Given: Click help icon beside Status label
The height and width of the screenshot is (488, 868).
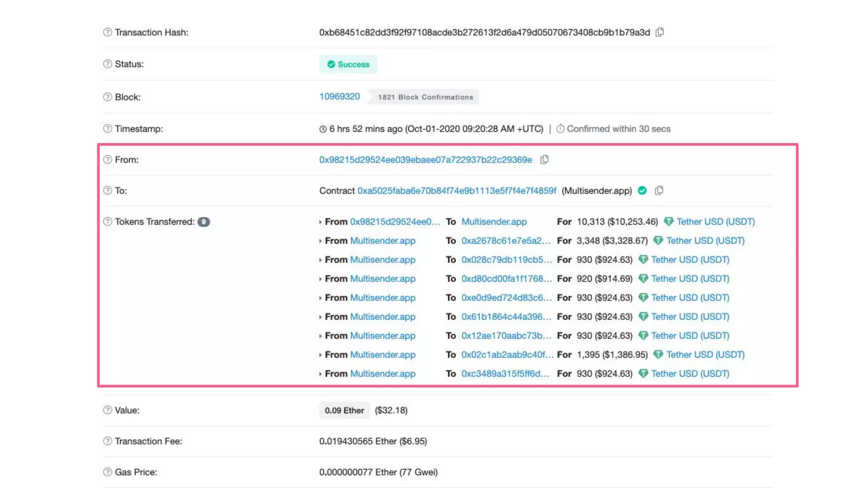Looking at the screenshot, I should coord(108,64).
